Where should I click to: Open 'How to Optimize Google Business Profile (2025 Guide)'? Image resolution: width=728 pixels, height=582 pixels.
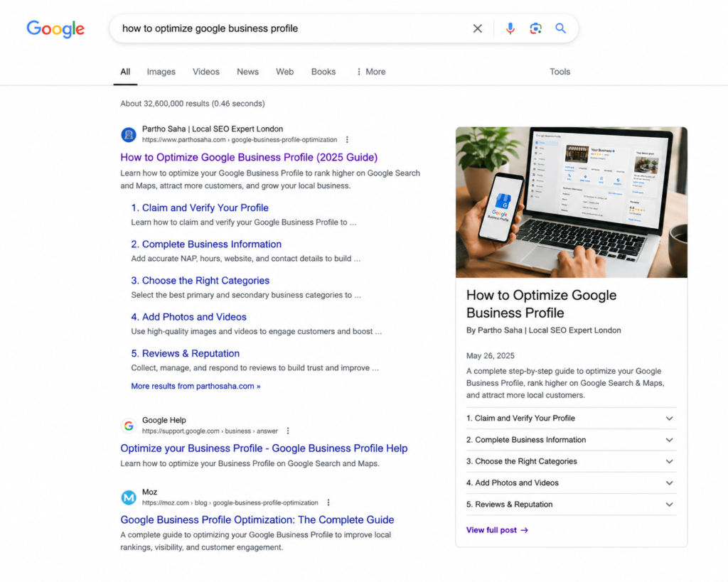(x=249, y=157)
